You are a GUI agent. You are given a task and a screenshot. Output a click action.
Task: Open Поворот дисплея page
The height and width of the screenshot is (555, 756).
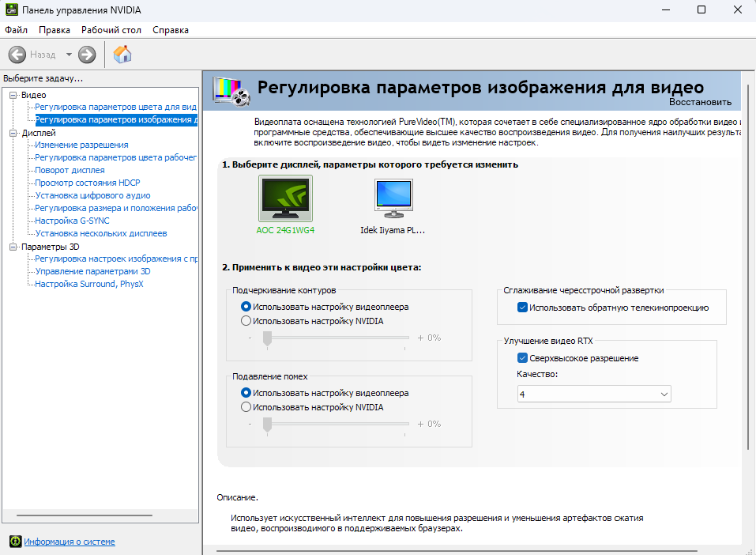click(70, 170)
